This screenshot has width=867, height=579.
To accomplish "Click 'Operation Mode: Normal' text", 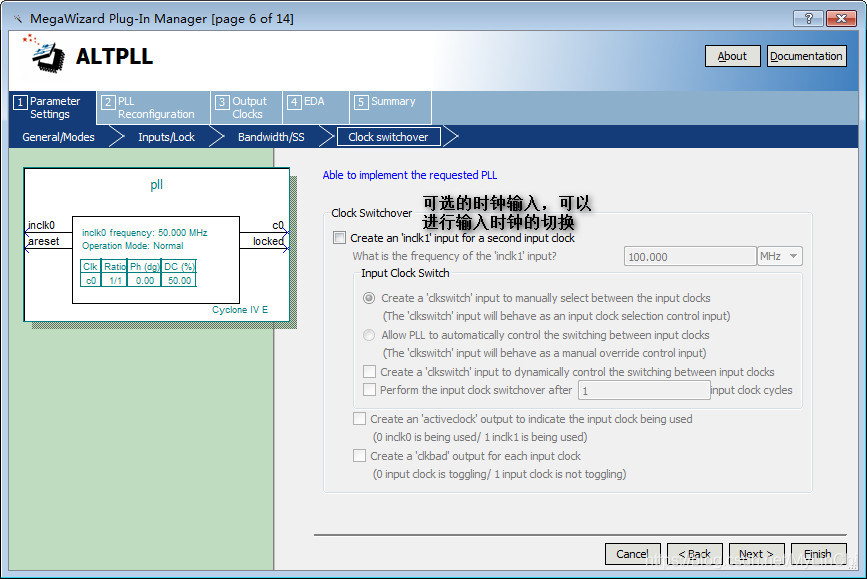I will pos(133,246).
